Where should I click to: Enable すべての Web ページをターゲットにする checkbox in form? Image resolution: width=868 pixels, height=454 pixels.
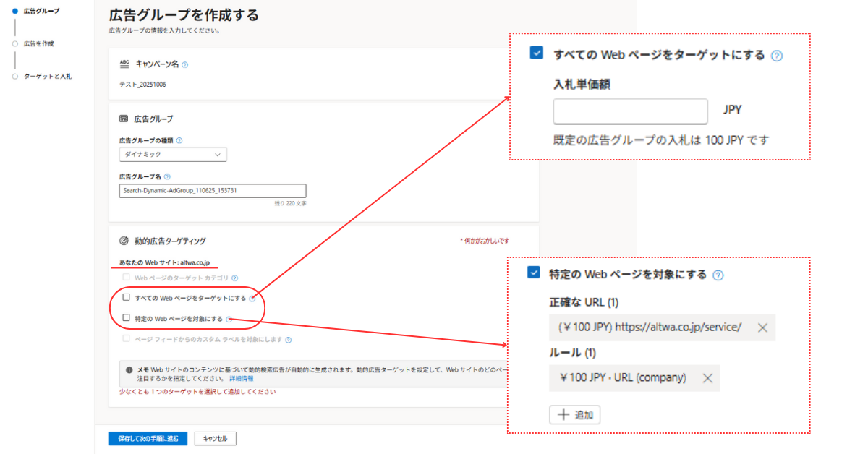[x=127, y=297]
